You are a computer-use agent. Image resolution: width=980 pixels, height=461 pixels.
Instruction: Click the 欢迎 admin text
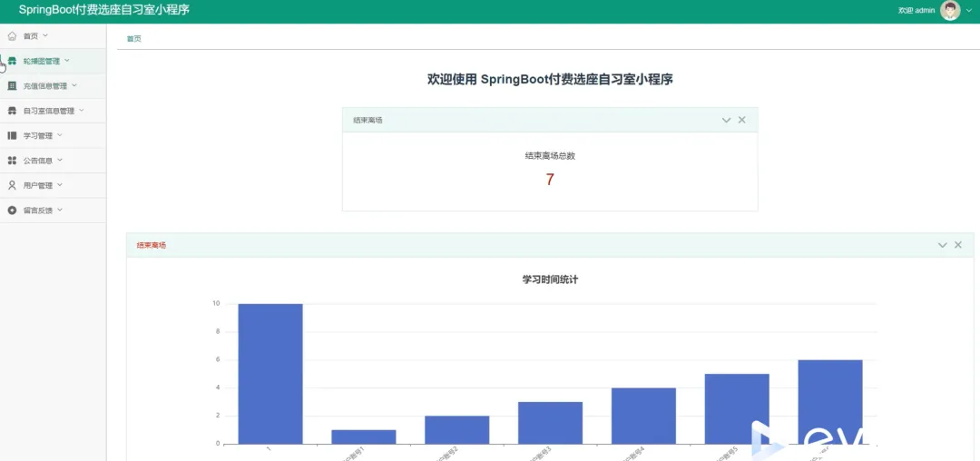pos(916,11)
